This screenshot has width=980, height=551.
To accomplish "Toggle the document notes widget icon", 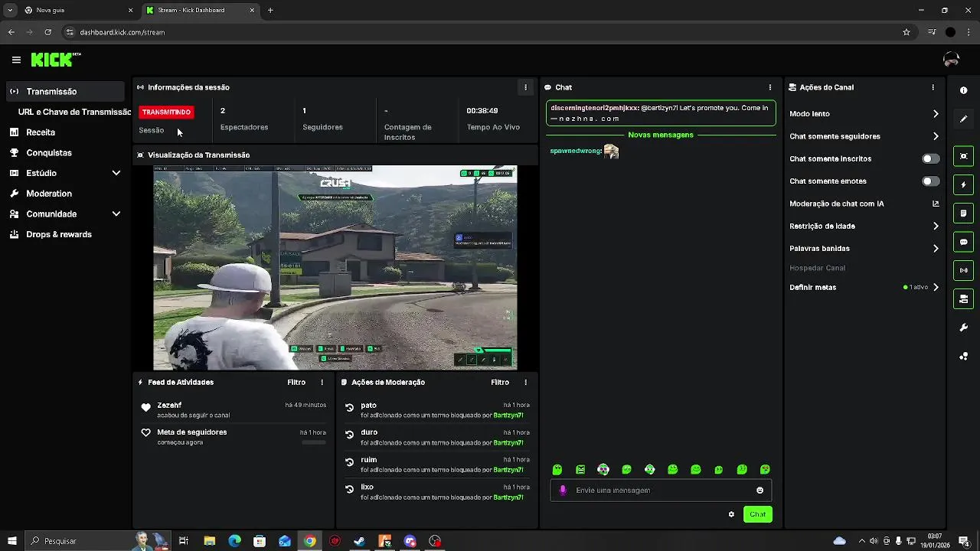I will [x=963, y=213].
